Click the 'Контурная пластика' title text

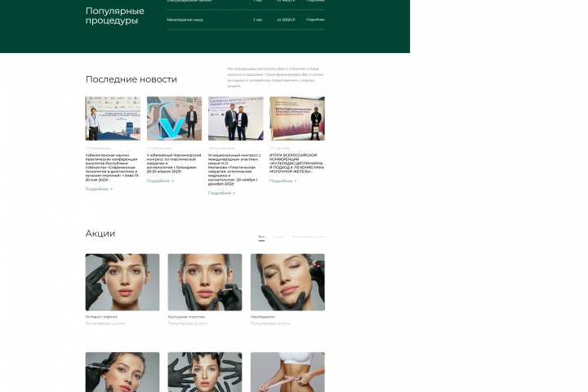click(x=186, y=317)
